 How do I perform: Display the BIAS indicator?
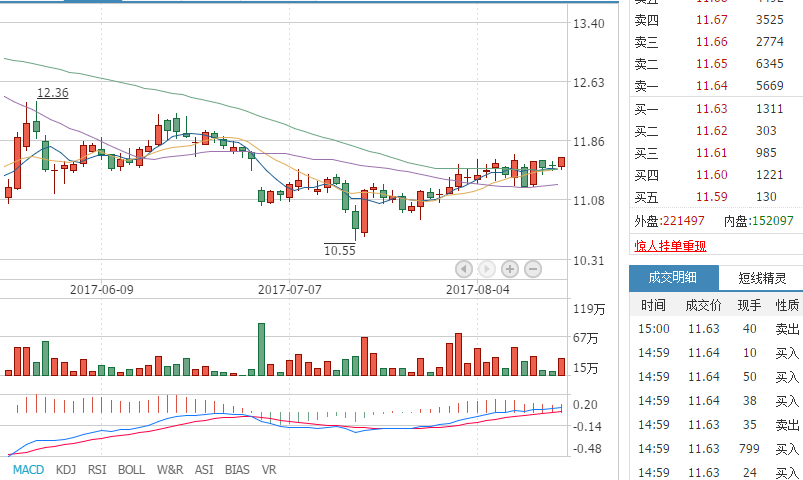coord(237,469)
